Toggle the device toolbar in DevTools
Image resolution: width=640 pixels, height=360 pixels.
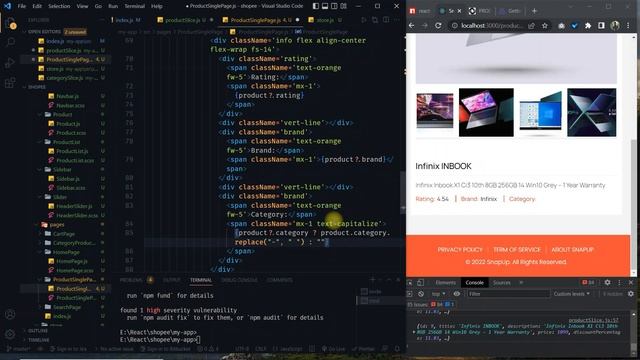[420, 282]
